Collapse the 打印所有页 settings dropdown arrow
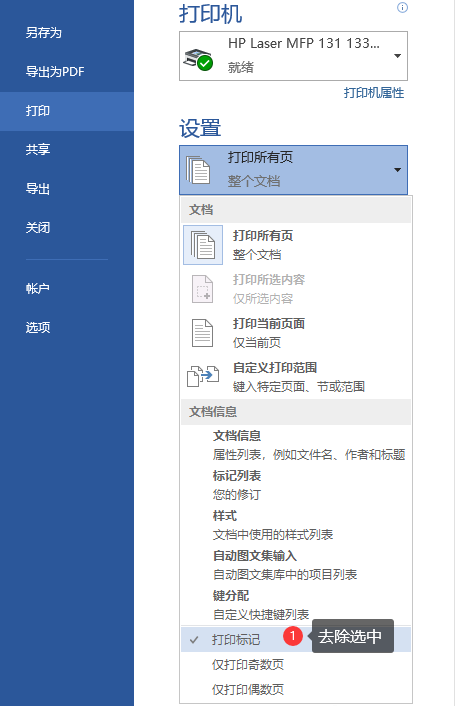 tap(397, 170)
